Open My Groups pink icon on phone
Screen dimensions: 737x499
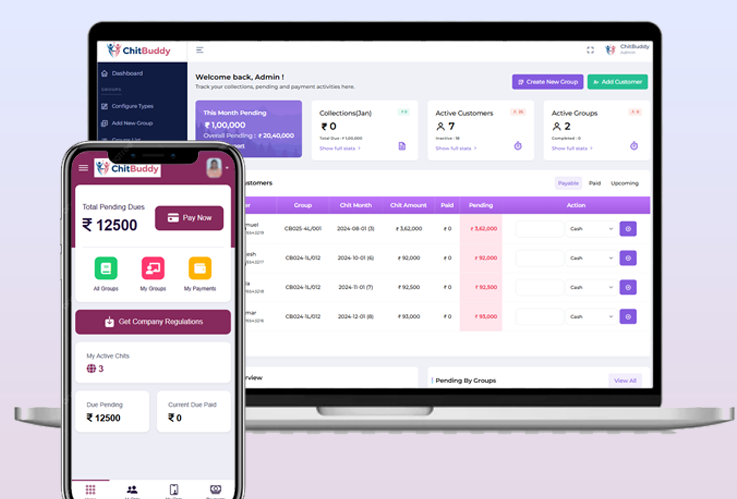(x=153, y=268)
